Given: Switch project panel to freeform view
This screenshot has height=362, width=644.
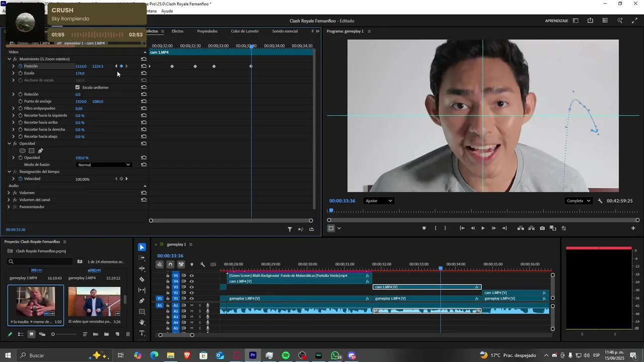Looking at the screenshot, I should tap(42, 334).
